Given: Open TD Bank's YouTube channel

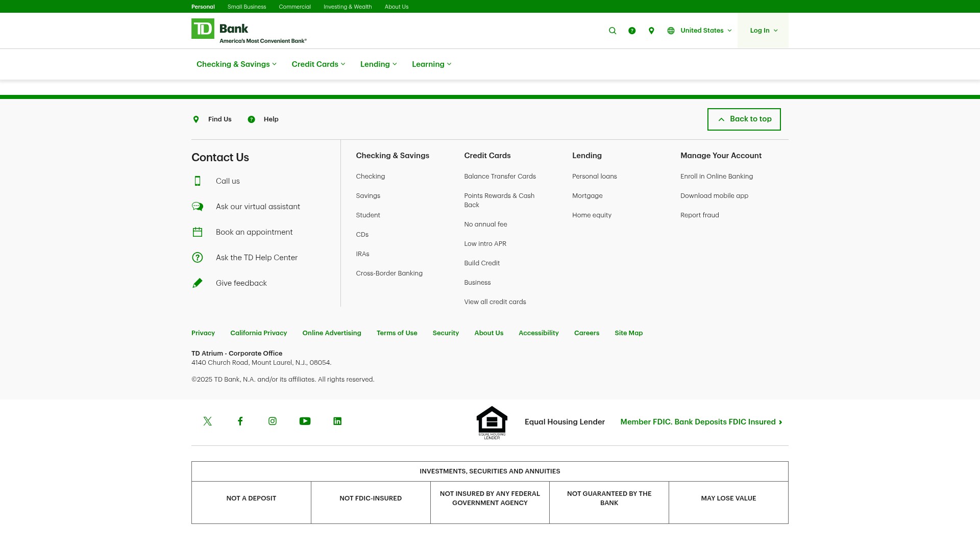Looking at the screenshot, I should coord(305,421).
